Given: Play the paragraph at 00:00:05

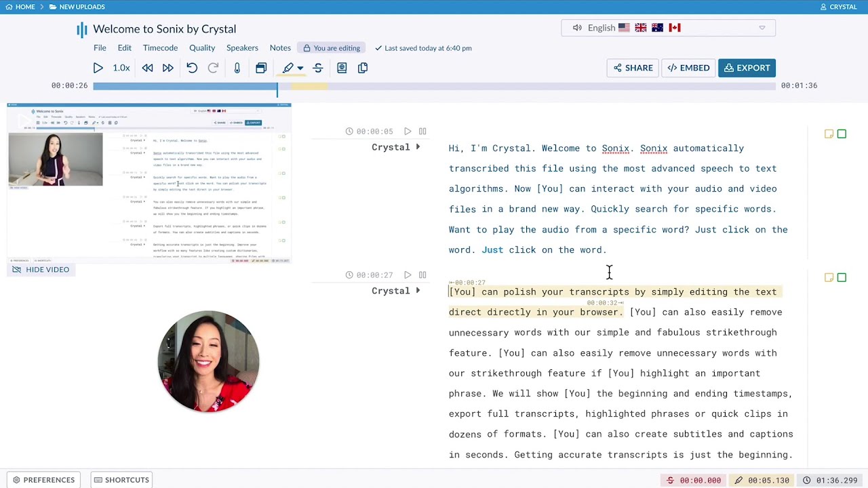Looking at the screenshot, I should [408, 131].
